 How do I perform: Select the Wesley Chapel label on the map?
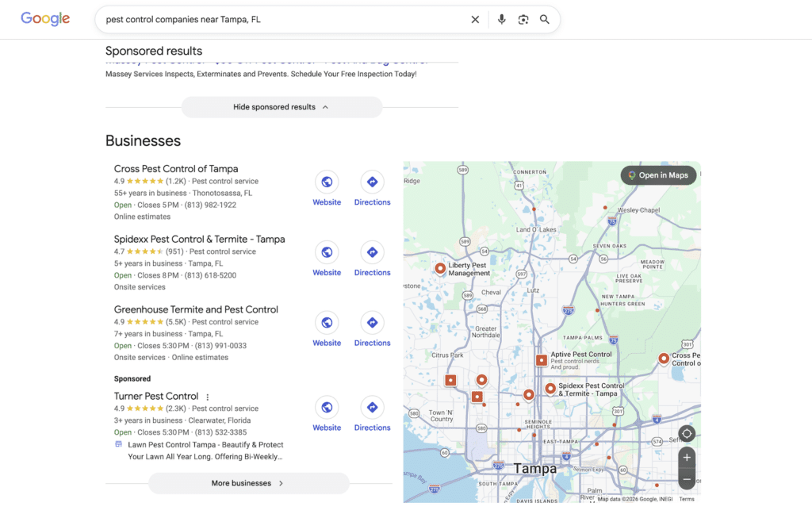pos(638,210)
